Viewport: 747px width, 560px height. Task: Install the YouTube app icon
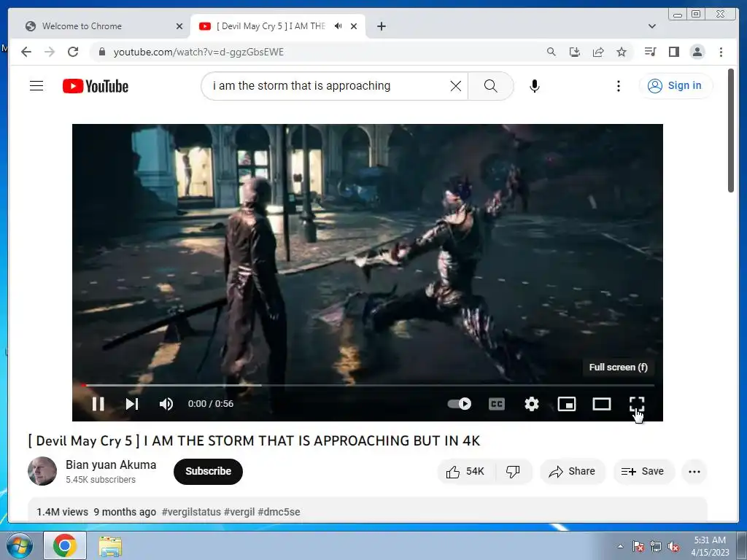(575, 52)
